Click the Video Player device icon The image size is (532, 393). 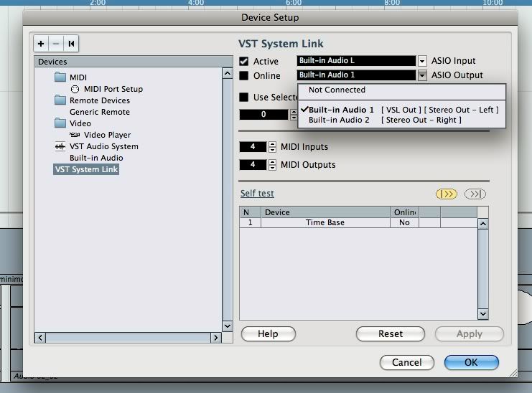point(75,135)
